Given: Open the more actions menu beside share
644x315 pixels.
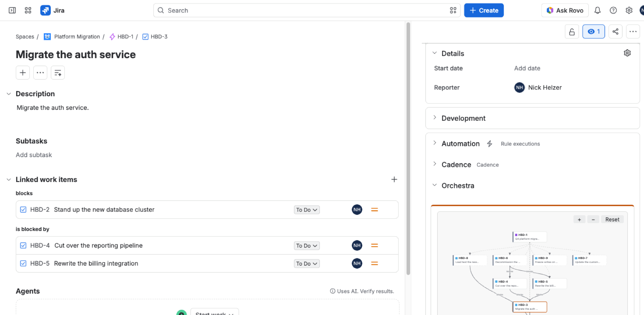Looking at the screenshot, I should pos(633,31).
